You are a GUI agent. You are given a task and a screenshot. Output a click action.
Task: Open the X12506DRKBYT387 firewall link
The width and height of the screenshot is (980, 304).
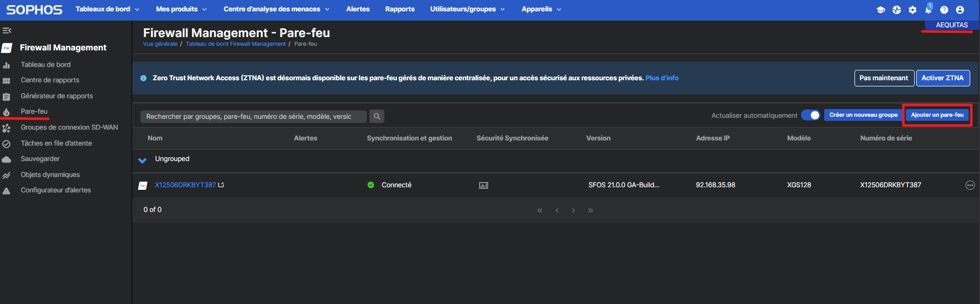point(185,185)
